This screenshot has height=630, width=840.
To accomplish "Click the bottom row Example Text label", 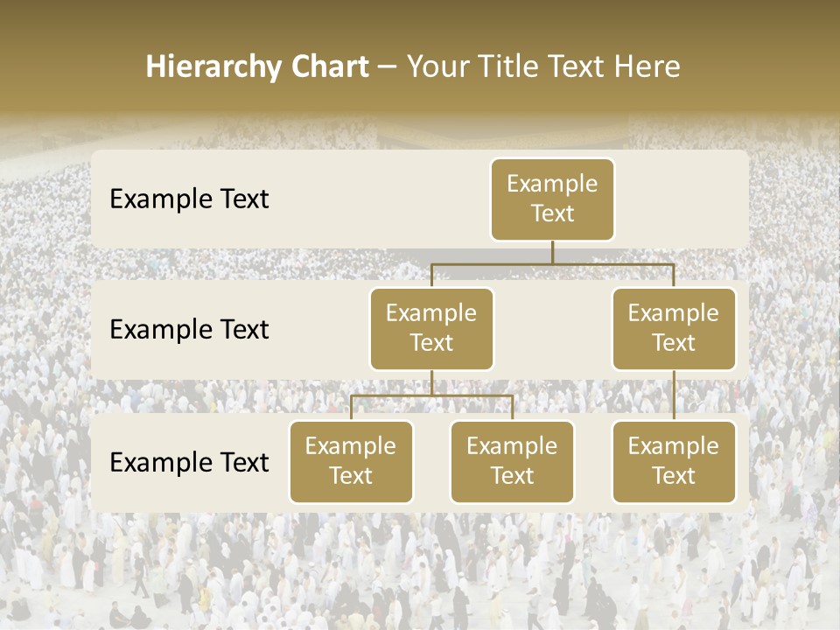I will tap(189, 463).
